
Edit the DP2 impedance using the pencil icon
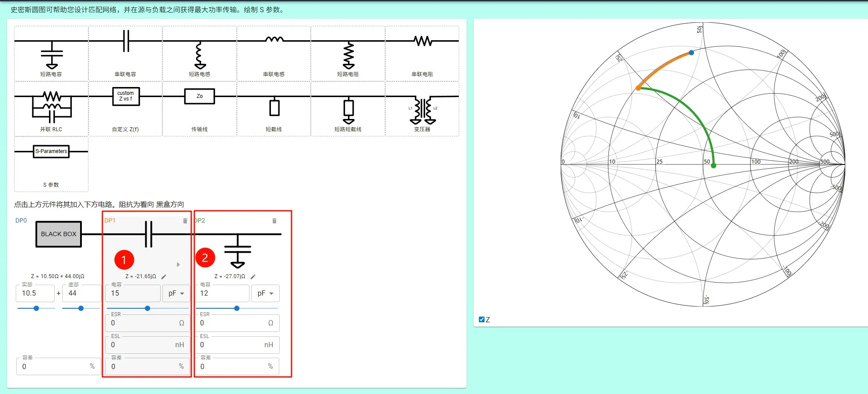click(x=253, y=277)
